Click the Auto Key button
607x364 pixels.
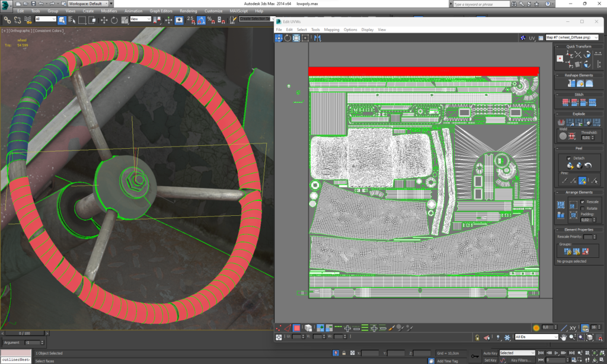coord(490,353)
